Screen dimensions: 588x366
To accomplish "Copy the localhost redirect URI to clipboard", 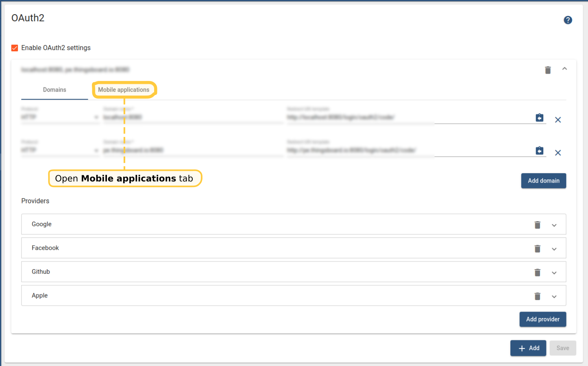I will pos(539,118).
